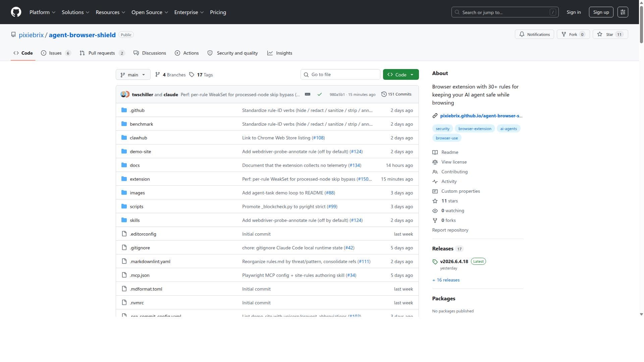This screenshot has width=644, height=362.
Task: Click the bell icon in Notifications button
Action: coord(522,34)
